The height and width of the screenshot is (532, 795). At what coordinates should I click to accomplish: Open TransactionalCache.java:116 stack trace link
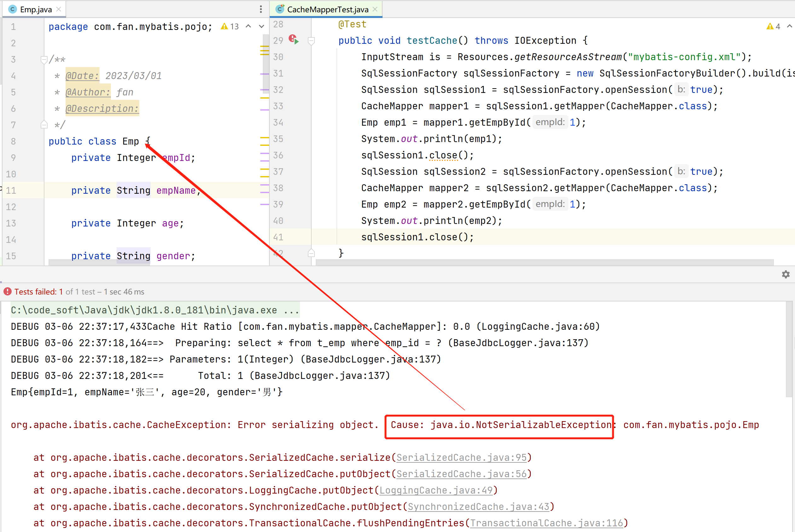(546, 523)
